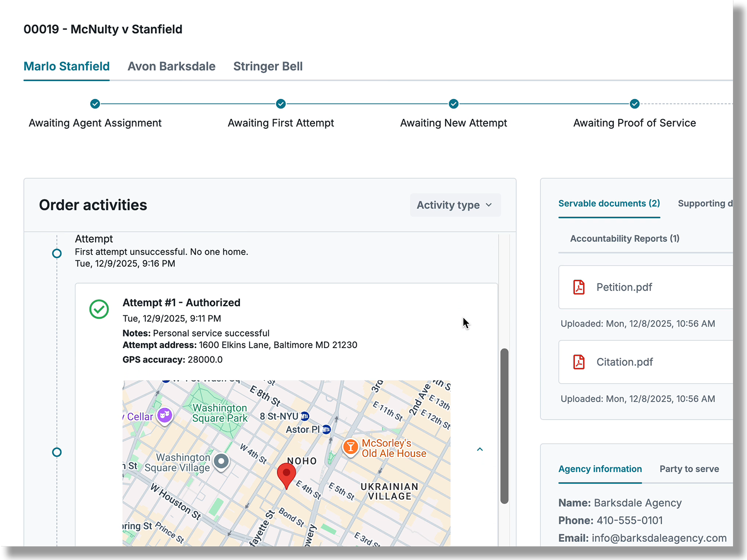Click the Petition.pdf file icon
747x560 pixels.
(x=579, y=287)
